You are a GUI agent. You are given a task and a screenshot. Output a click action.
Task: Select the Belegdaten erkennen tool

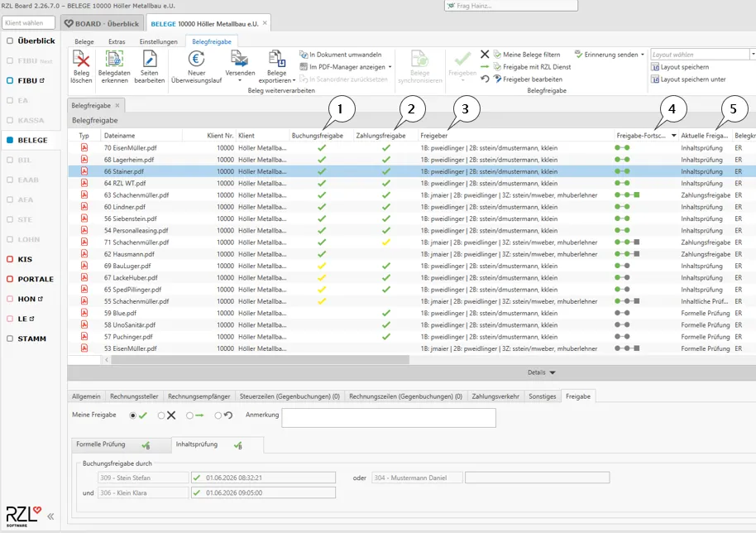(114, 66)
